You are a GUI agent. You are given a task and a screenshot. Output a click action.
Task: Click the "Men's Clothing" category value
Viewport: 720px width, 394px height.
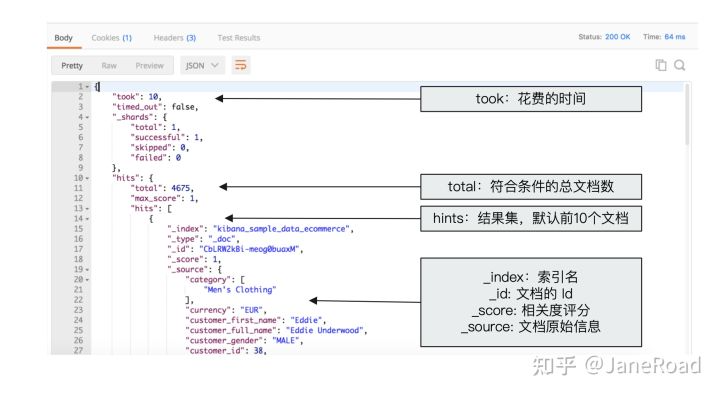(240, 290)
